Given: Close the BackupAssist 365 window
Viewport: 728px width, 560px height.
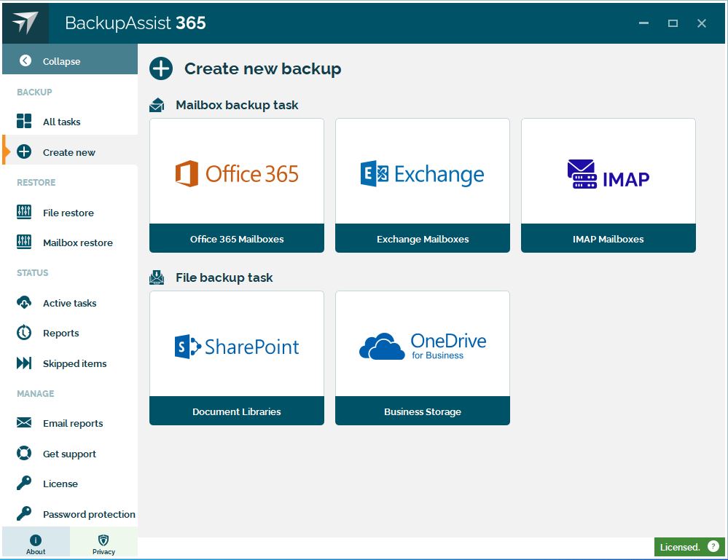Looking at the screenshot, I should [x=702, y=23].
